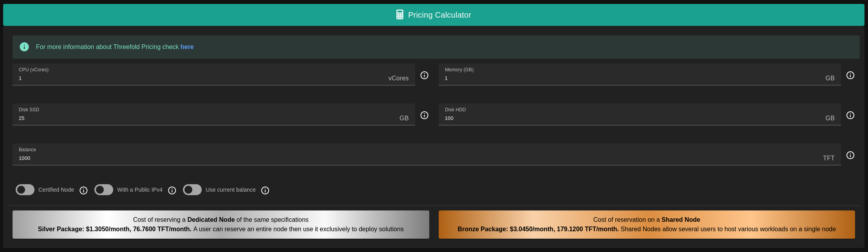Click the Balance TFT input field

coord(392,158)
